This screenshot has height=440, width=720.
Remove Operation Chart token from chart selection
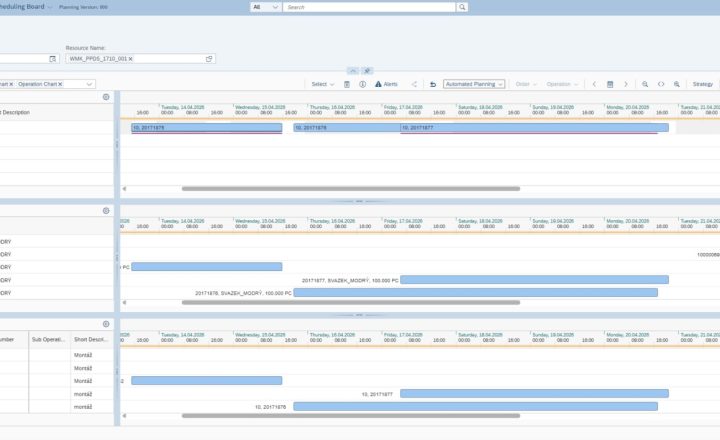click(60, 85)
